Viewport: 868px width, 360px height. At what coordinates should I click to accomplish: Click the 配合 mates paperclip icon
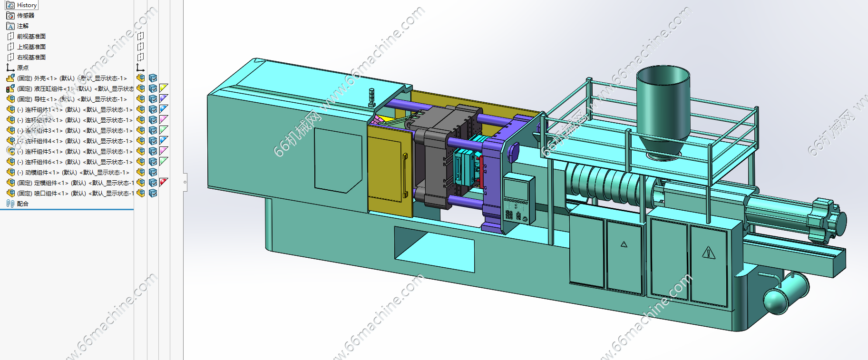coord(10,204)
